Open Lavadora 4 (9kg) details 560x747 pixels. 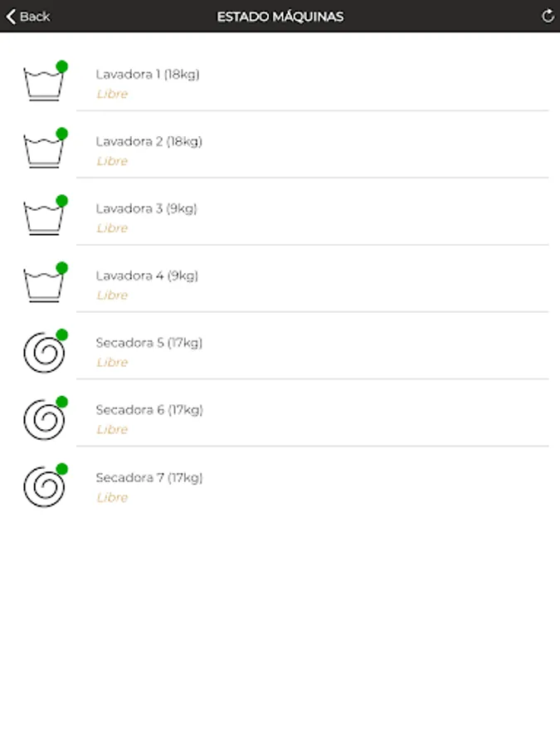tap(280, 279)
